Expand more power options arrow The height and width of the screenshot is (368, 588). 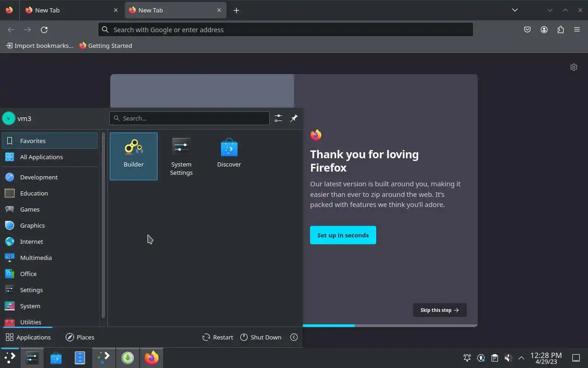[294, 337]
